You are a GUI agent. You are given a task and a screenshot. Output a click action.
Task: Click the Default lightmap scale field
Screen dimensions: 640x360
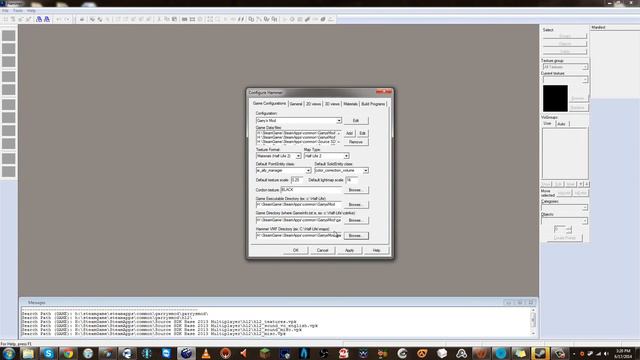tap(351, 180)
